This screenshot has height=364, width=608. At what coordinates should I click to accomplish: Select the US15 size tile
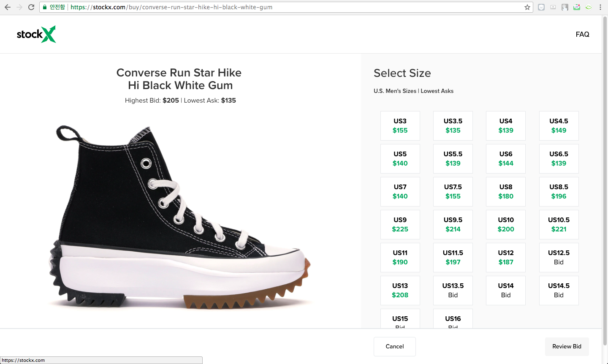pyautogui.click(x=400, y=319)
